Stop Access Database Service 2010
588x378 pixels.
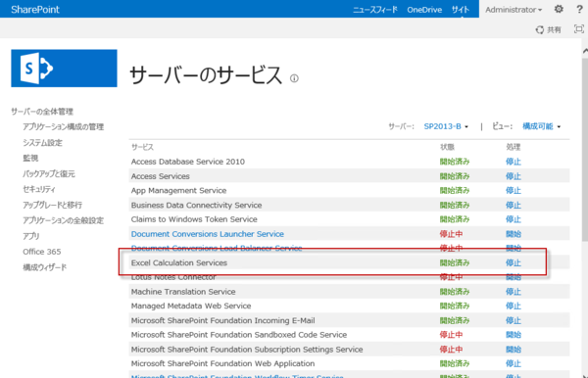coord(514,162)
